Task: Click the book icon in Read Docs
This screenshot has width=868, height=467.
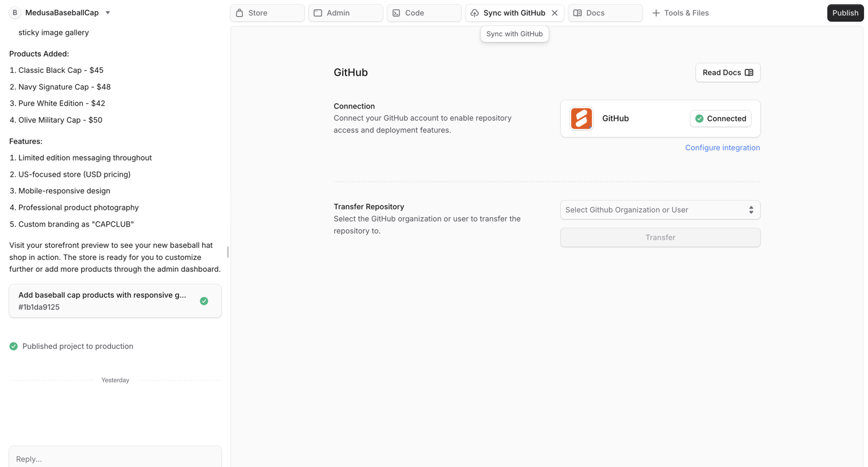Action: [x=749, y=72]
